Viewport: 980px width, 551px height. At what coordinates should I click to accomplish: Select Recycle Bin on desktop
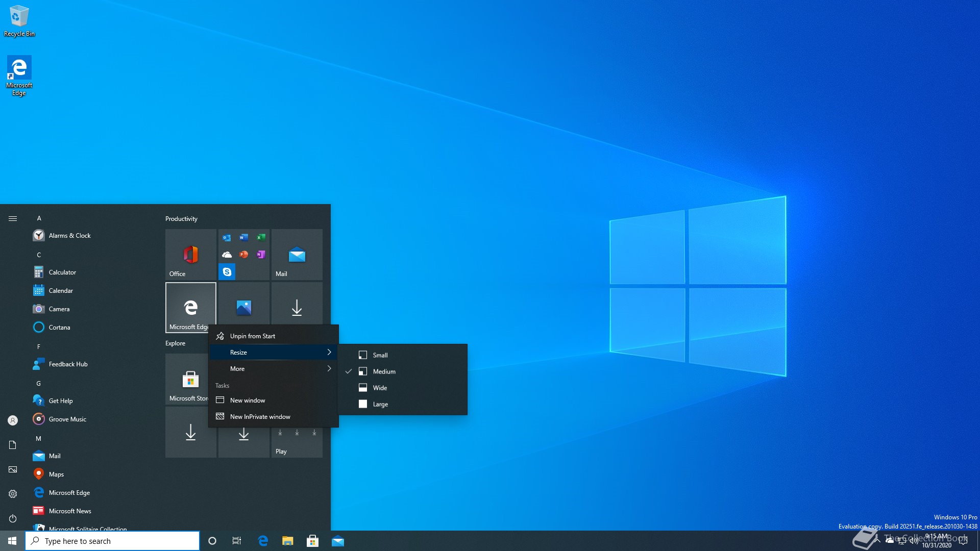point(19,21)
